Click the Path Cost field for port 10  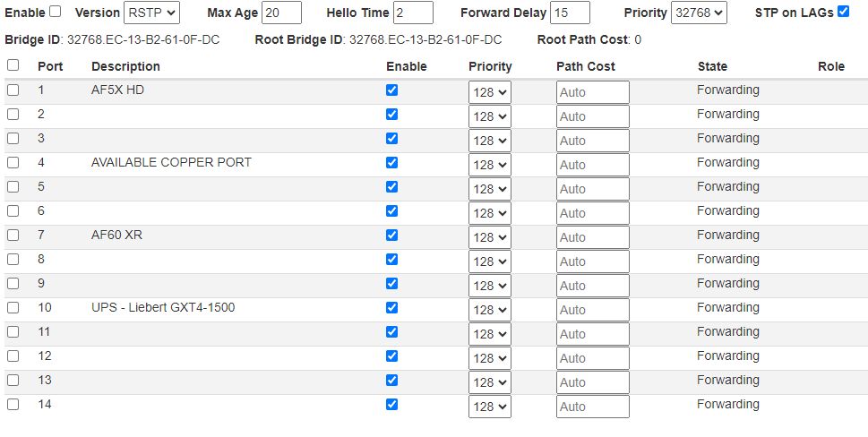[x=592, y=310]
